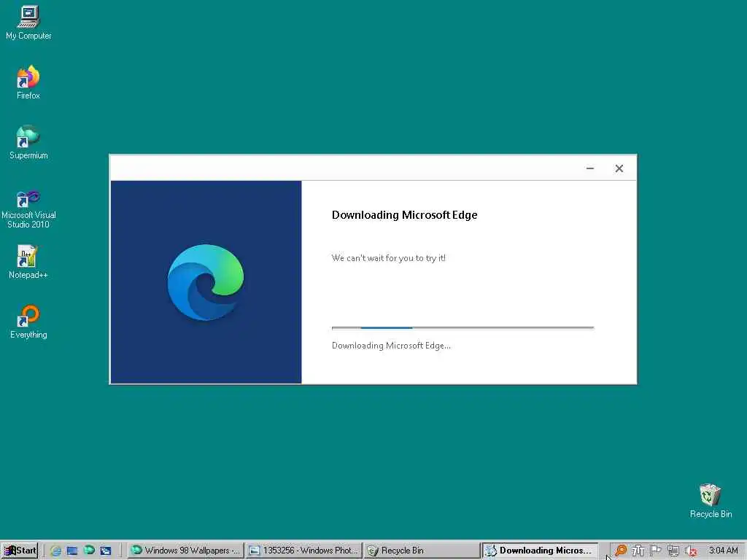The width and height of the screenshot is (747, 560).
Task: Launch Supermium from Quick Launch bar
Action: point(89,551)
